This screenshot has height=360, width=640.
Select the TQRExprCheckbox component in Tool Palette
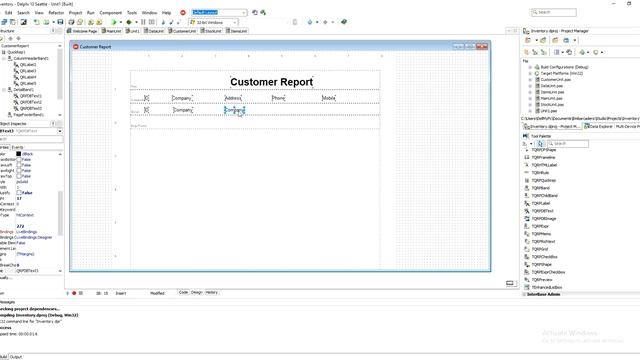click(x=548, y=272)
